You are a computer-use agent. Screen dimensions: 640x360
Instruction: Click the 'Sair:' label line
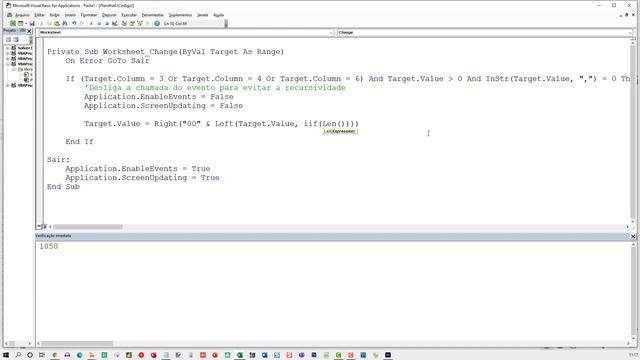58,160
